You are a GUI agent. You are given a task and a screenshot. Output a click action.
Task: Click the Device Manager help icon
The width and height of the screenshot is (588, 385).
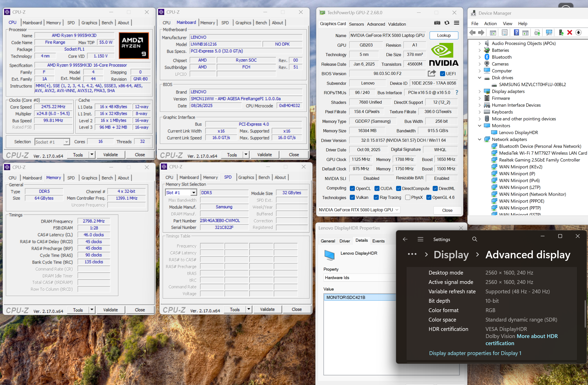tap(516, 33)
